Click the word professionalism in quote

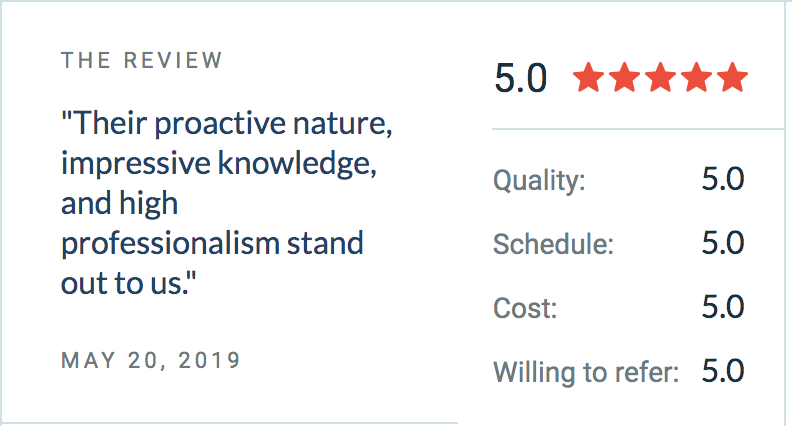(170, 244)
